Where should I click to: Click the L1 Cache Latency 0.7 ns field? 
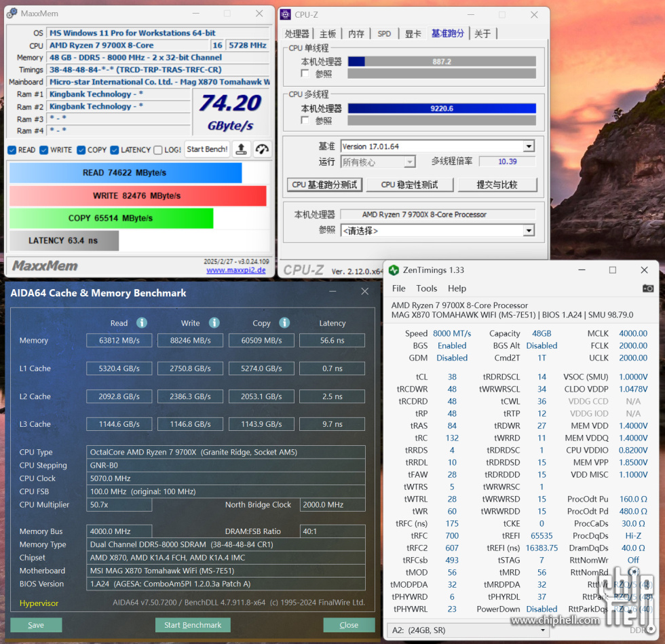click(332, 368)
